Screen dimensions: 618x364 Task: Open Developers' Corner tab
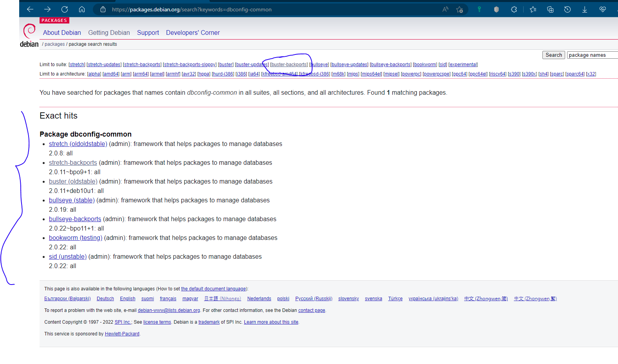coord(193,33)
